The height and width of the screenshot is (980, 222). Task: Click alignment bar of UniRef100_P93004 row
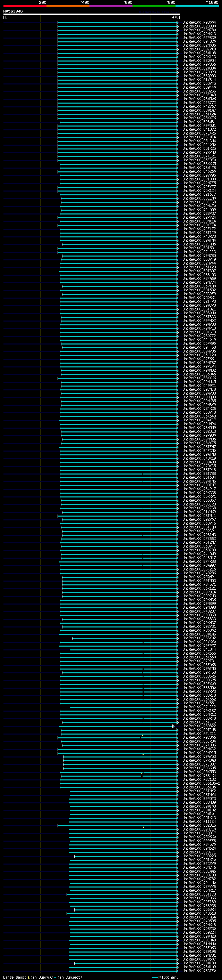tap(118, 23)
